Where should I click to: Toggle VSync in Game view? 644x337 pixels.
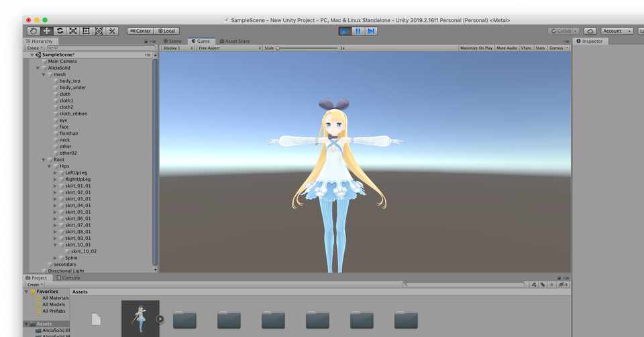526,48
